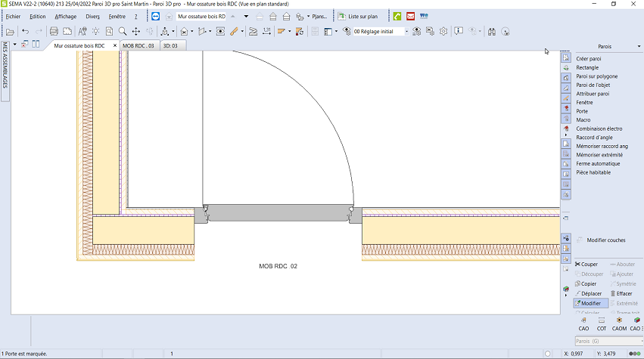
Task: Click the red email envelope icon
Action: [x=410, y=16]
